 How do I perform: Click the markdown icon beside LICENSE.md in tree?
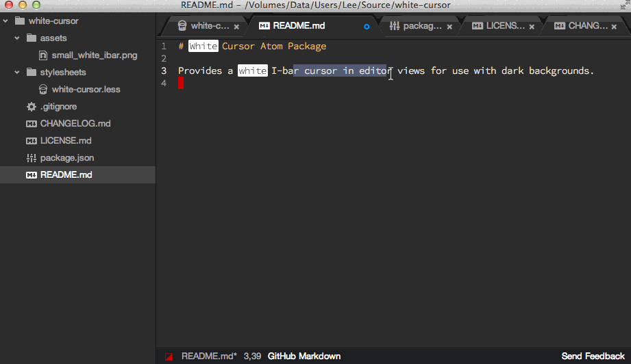click(x=32, y=141)
